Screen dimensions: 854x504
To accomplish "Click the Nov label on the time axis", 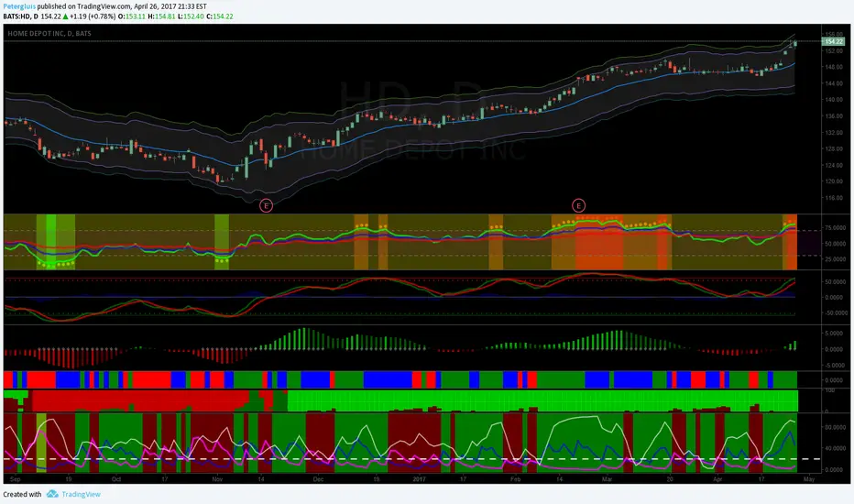I will [x=217, y=479].
